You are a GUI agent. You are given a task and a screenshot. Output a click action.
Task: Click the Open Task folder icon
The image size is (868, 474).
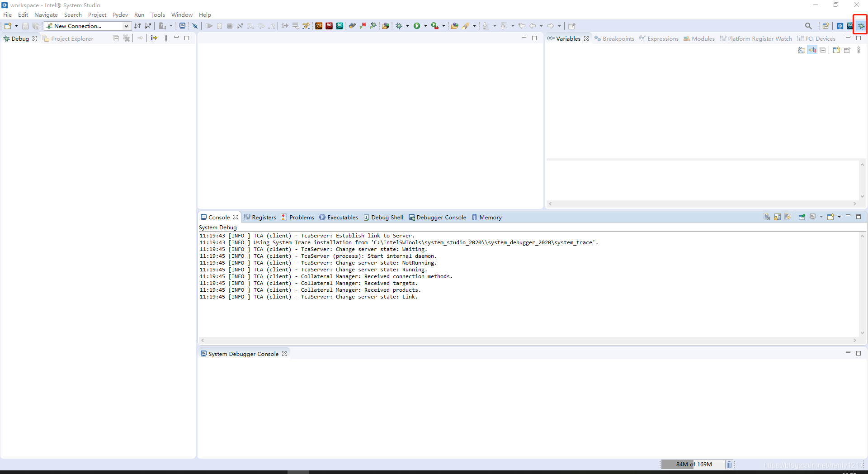pos(455,26)
